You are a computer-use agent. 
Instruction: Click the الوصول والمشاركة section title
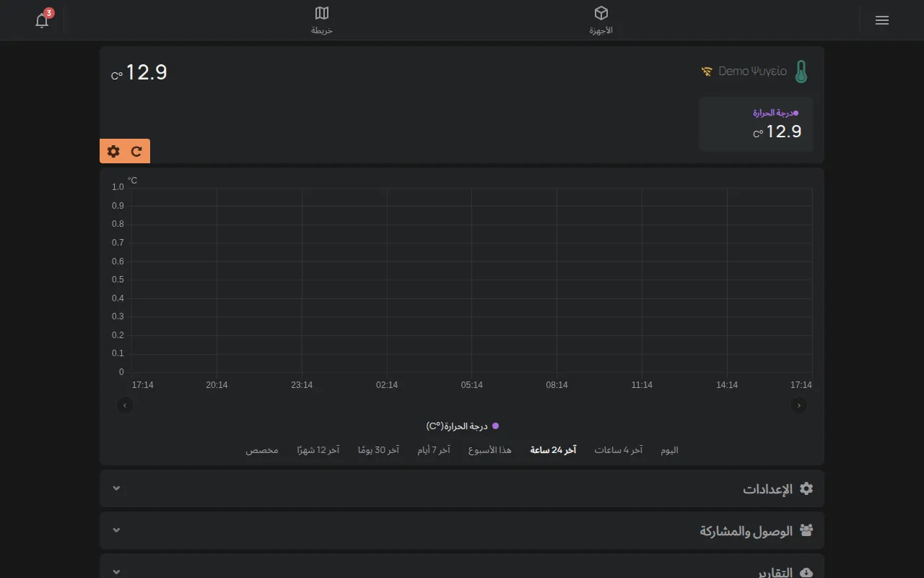(x=746, y=531)
